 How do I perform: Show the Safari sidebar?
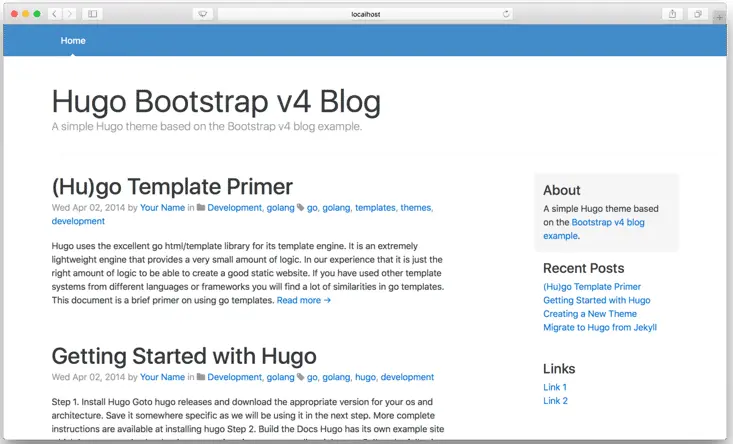(x=93, y=14)
